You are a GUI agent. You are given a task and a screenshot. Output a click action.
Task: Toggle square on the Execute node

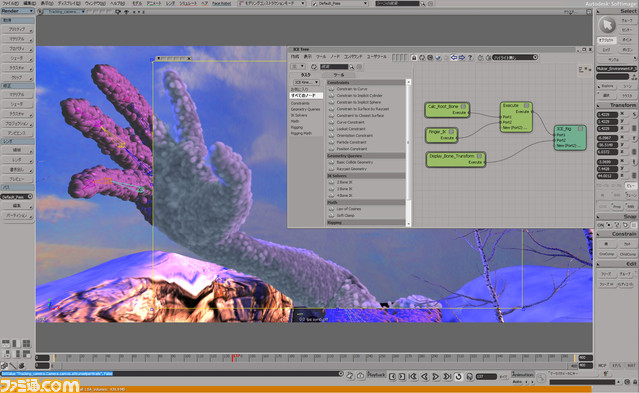pyautogui.click(x=526, y=106)
